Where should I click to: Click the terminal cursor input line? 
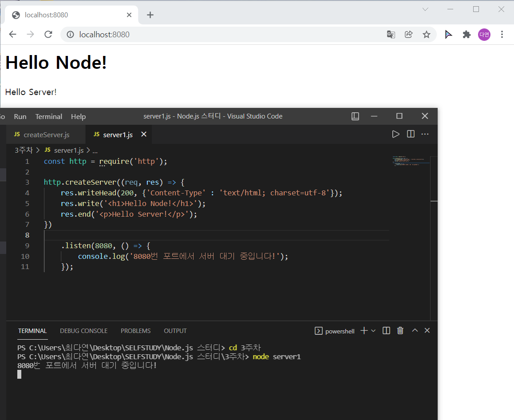pyautogui.click(x=20, y=374)
